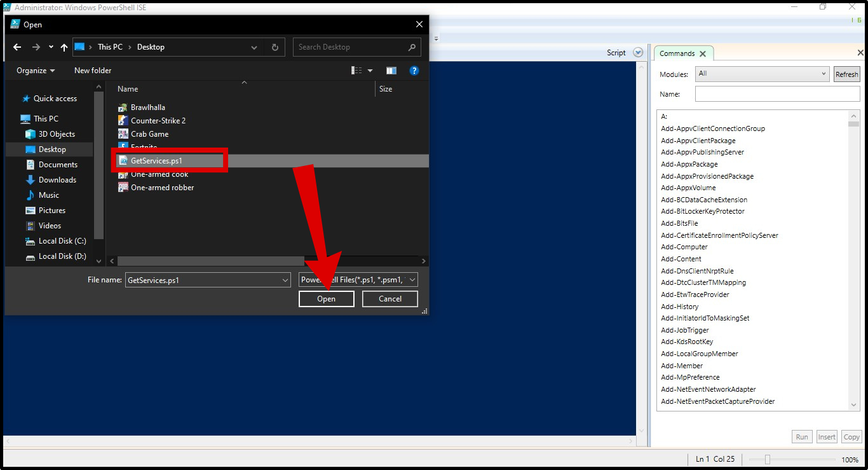Cancel the Open dialog
The width and height of the screenshot is (868, 470).
point(390,299)
